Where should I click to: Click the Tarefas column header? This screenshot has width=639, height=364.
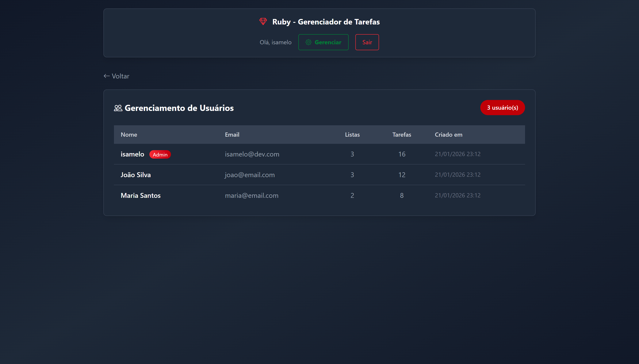pyautogui.click(x=401, y=135)
